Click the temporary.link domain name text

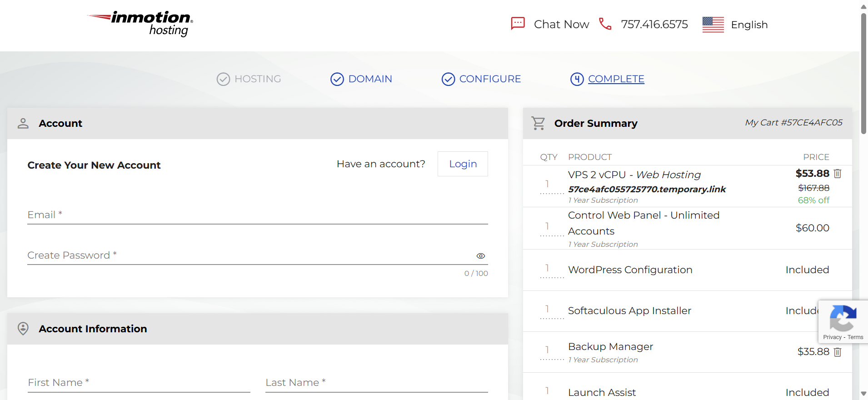click(647, 189)
